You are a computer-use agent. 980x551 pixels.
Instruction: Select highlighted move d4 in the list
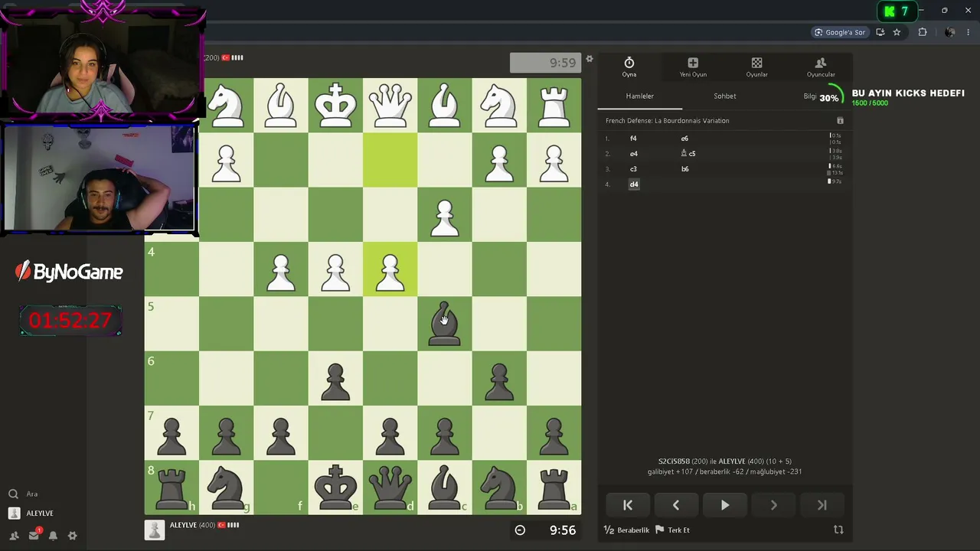tap(634, 184)
